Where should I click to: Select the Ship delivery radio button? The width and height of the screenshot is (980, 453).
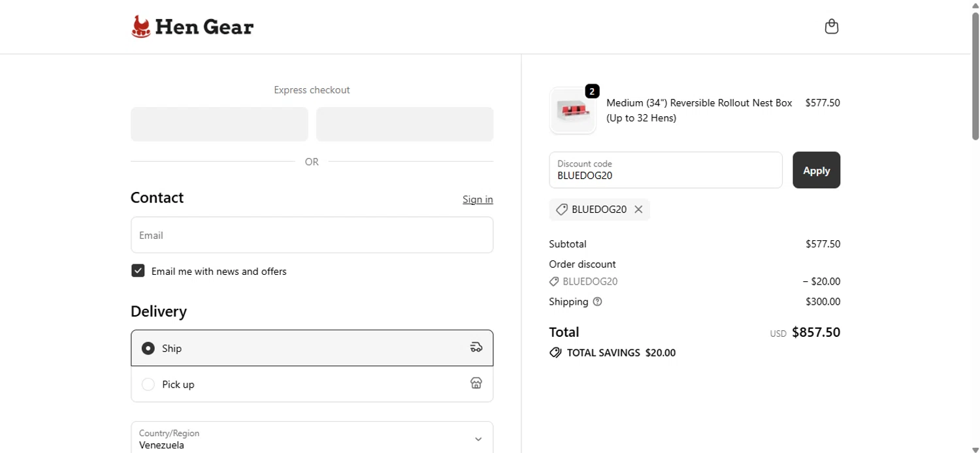(x=148, y=348)
